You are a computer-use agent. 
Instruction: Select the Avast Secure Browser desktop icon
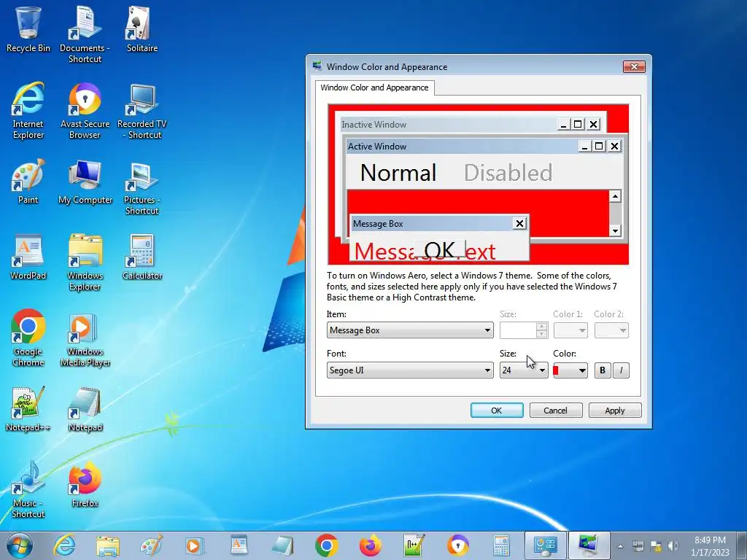(85, 111)
